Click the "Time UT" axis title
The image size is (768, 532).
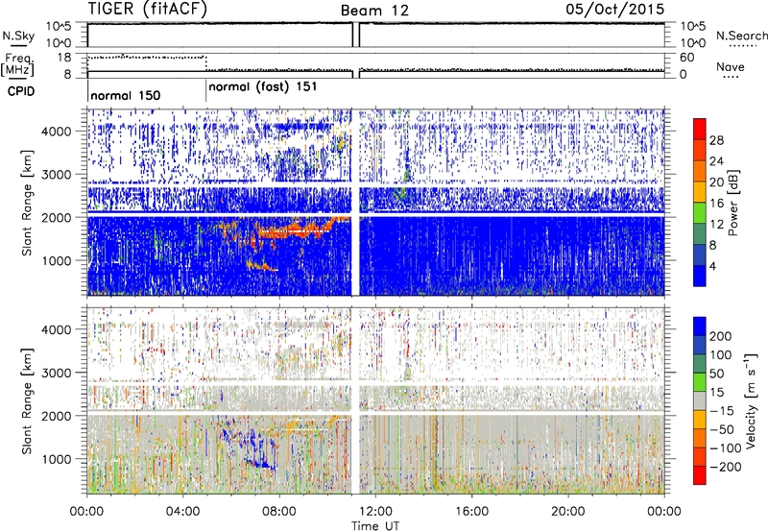coord(375,526)
